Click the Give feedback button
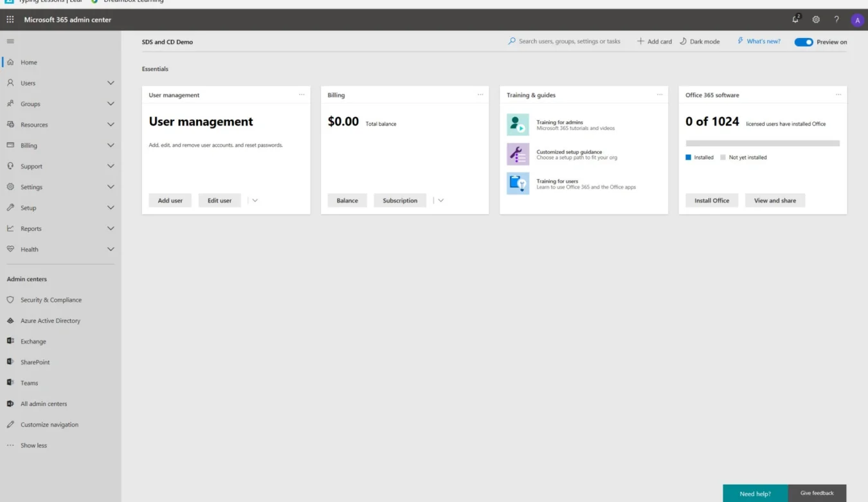The image size is (868, 502). 817,493
